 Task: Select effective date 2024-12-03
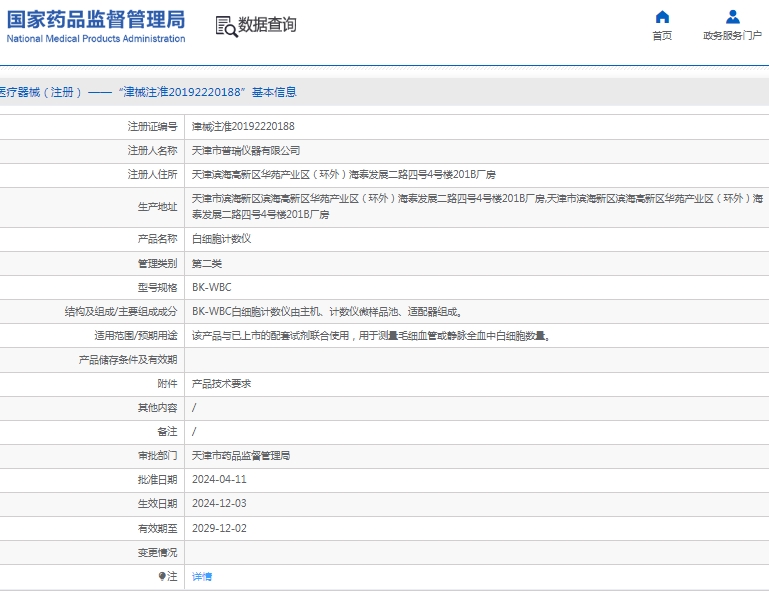[219, 503]
